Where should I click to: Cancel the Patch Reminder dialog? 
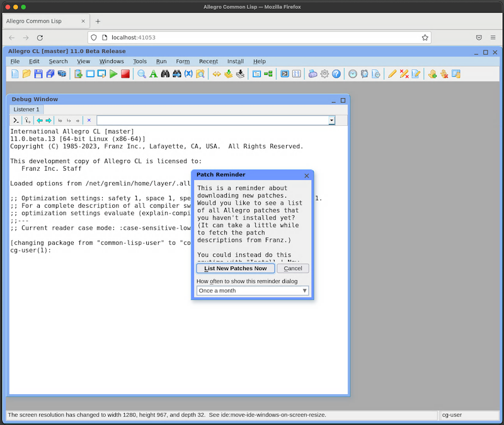point(292,268)
